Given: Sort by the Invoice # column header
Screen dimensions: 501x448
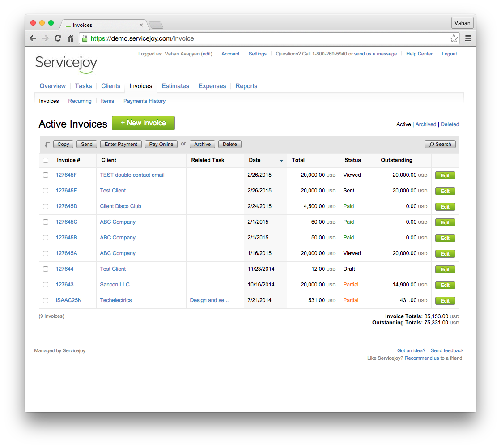Looking at the screenshot, I should point(68,160).
